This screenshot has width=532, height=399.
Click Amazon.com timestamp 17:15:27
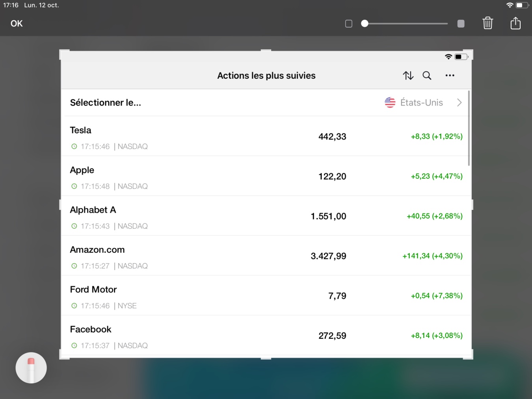click(x=95, y=266)
